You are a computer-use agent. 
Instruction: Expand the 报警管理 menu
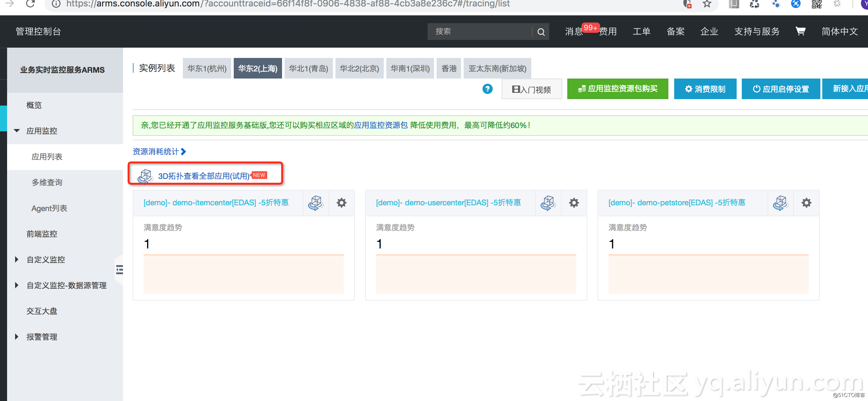tap(16, 337)
